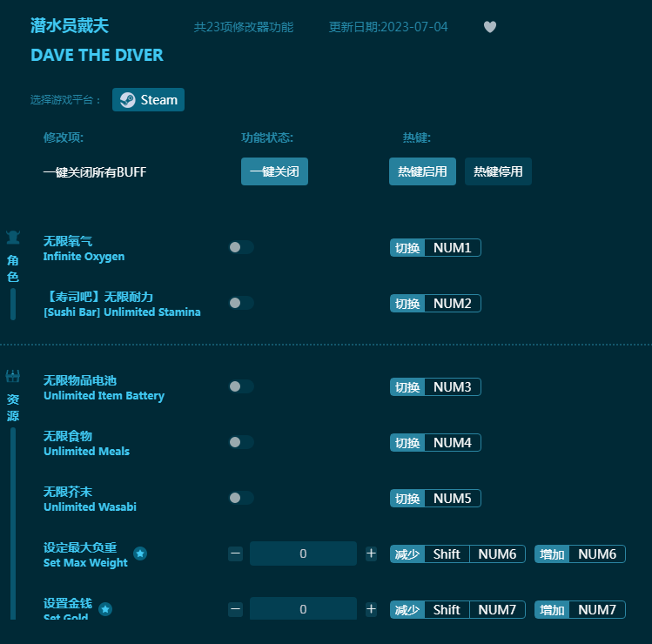The image size is (652, 644).
Task: Click 一键关闭所有BUFF label
Action: pyautogui.click(x=95, y=171)
